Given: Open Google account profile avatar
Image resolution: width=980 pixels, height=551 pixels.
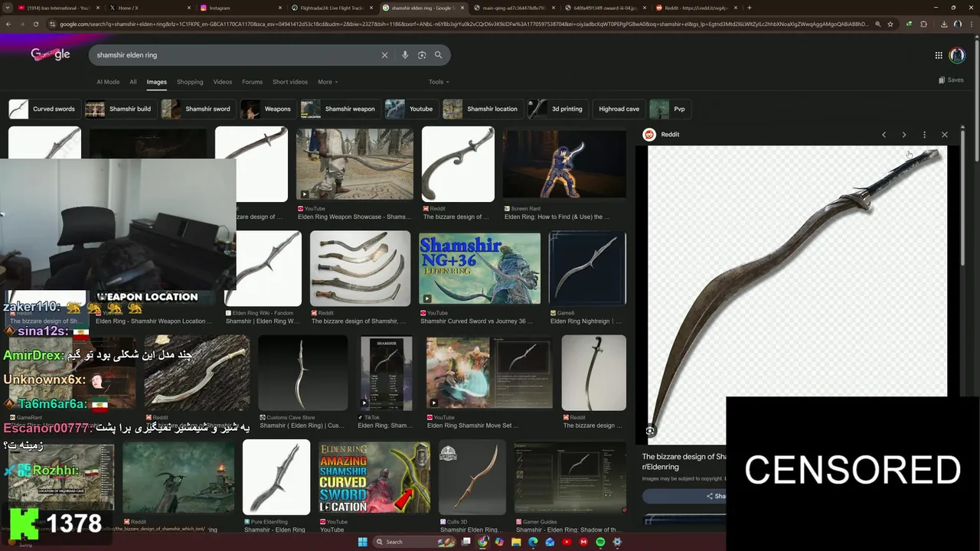Looking at the screenshot, I should (957, 55).
